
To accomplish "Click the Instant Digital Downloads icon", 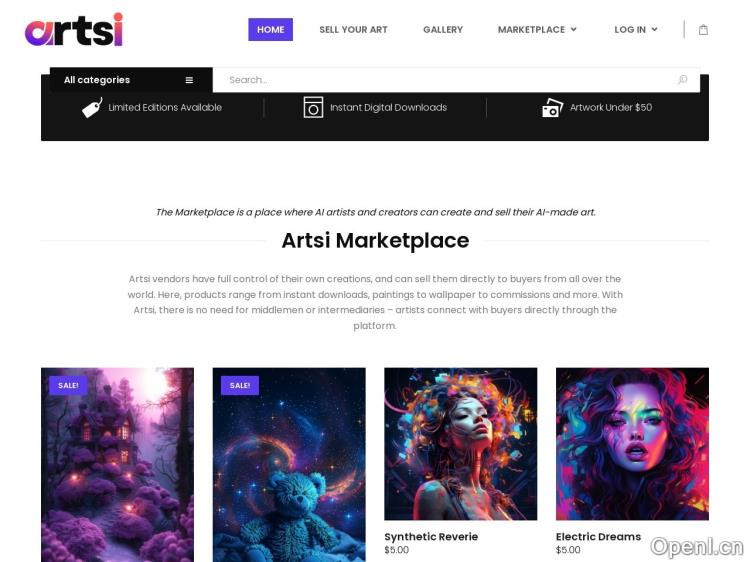I will click(313, 107).
